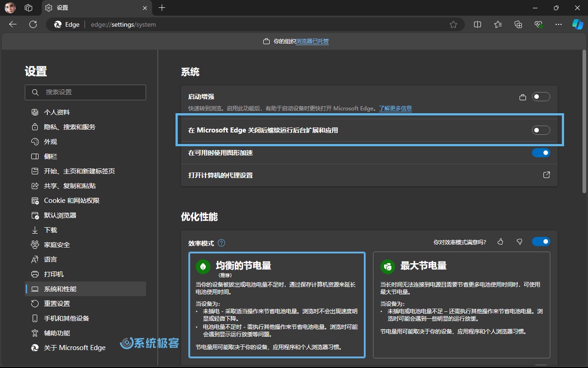Select the 均衡的节电量 option card

click(277, 305)
